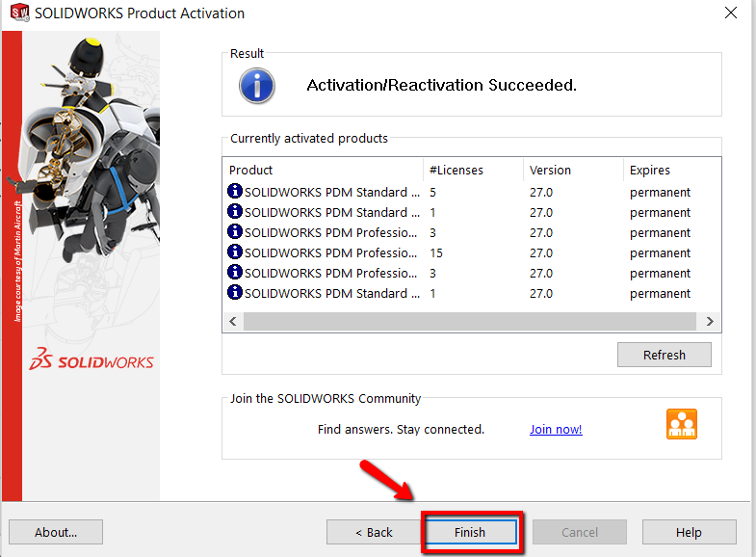Sort list by the Product column header
The width and height of the screenshot is (756, 557).
coord(323,170)
